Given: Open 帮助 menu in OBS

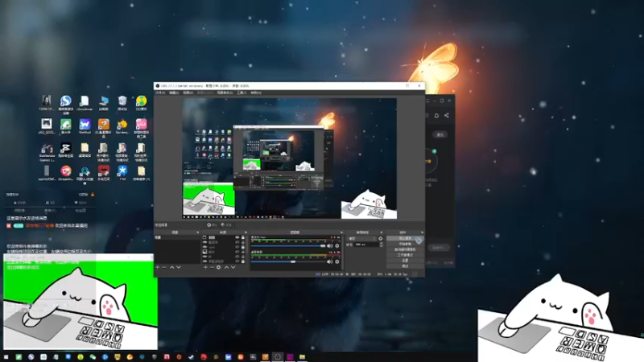Looking at the screenshot, I should [x=255, y=93].
